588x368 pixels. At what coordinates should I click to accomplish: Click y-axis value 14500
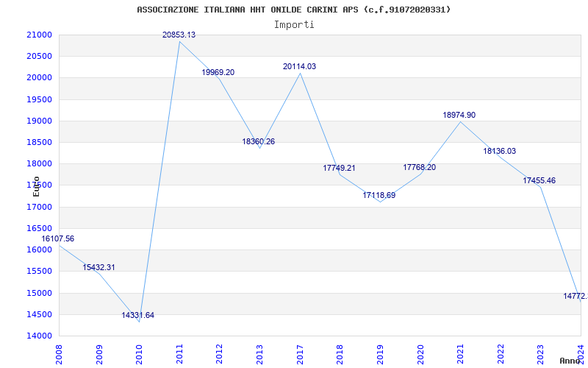pos(39,314)
